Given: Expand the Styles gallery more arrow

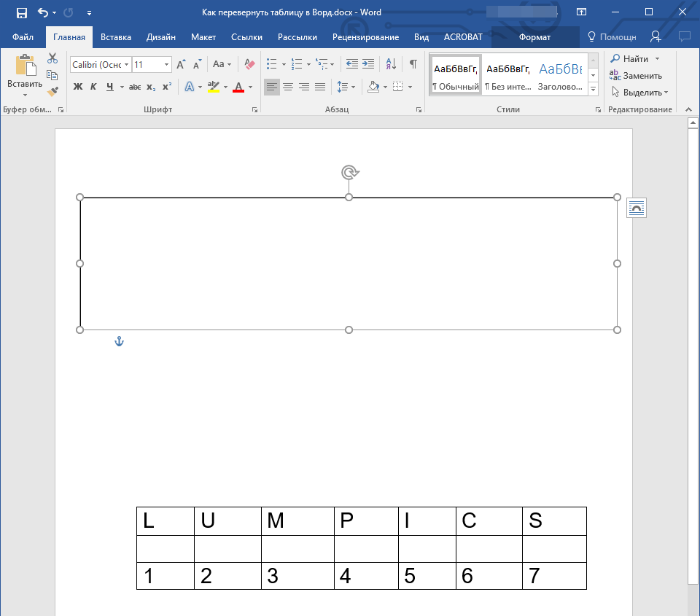Looking at the screenshot, I should pos(593,89).
